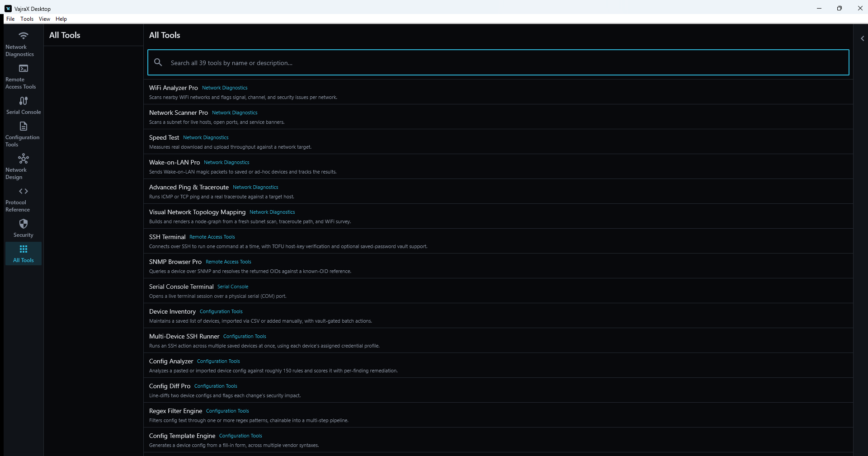Image resolution: width=868 pixels, height=456 pixels.
Task: Open Configuration Tools sidebar icon
Action: (24, 126)
